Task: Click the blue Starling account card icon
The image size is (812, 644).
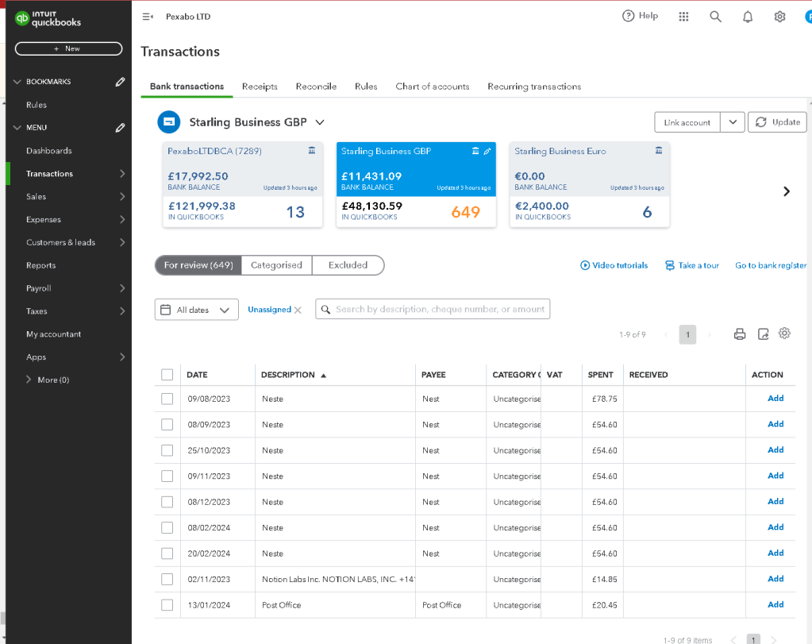Action: (x=169, y=122)
